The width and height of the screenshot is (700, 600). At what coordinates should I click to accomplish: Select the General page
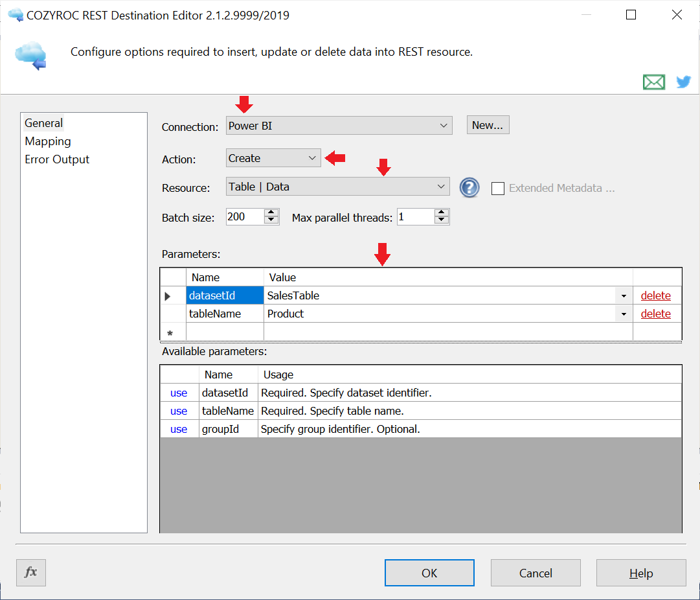tap(44, 123)
